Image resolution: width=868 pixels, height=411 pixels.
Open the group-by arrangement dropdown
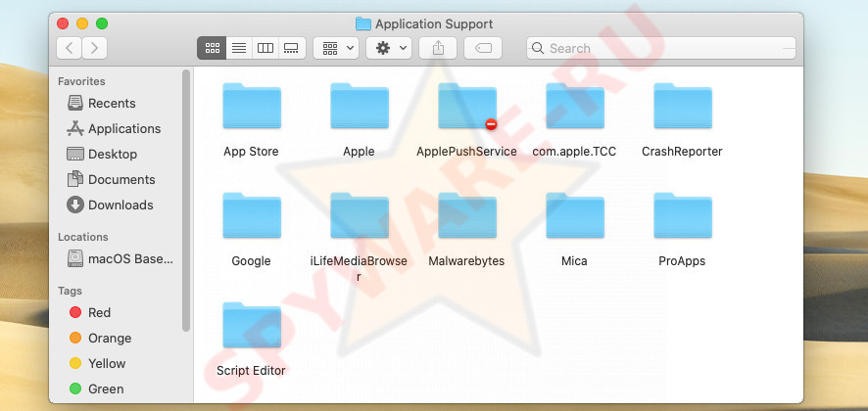click(336, 48)
